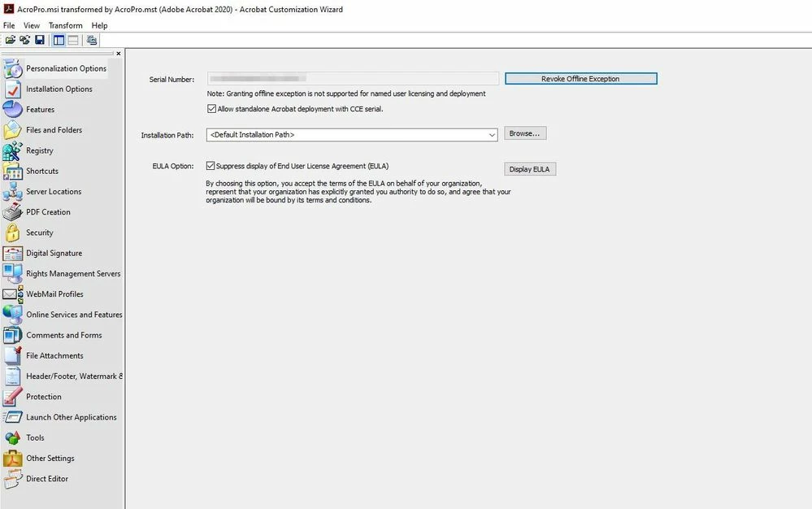
Task: Select the PDF Creation printer icon
Action: click(x=12, y=211)
